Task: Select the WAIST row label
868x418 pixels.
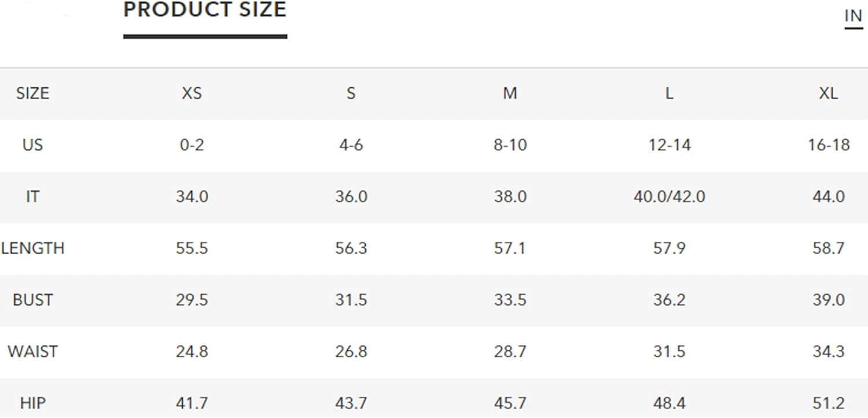Action: [x=32, y=351]
